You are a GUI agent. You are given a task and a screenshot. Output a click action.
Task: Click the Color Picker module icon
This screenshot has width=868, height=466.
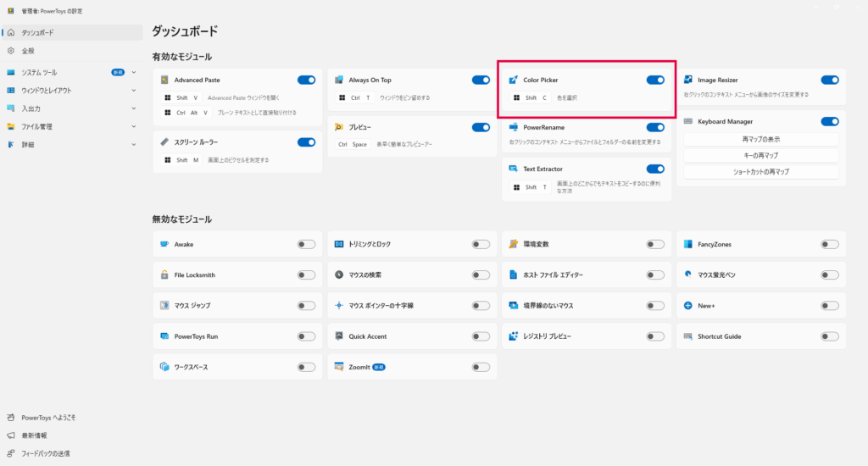513,80
